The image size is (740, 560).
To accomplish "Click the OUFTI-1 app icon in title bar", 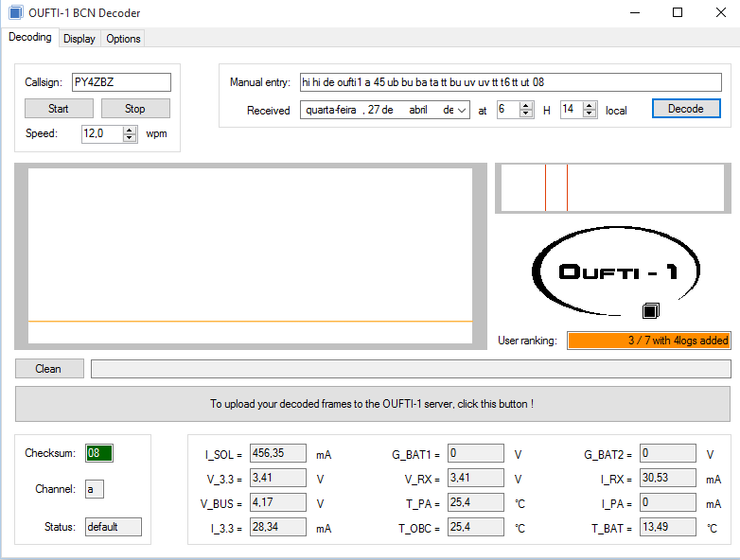I will click(16, 13).
